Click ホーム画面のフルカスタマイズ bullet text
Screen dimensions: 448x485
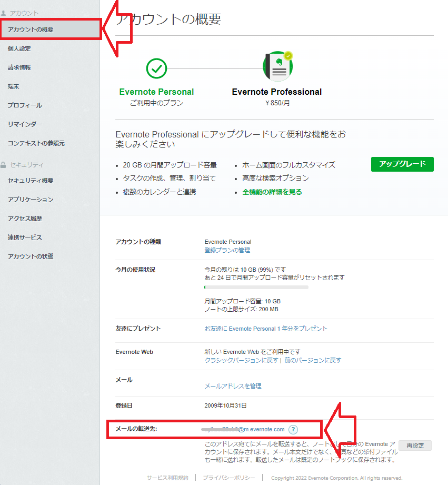click(x=288, y=165)
